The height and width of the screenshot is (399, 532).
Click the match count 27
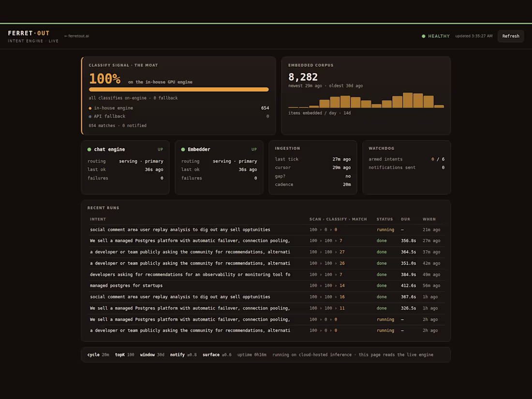pyautogui.click(x=342, y=252)
